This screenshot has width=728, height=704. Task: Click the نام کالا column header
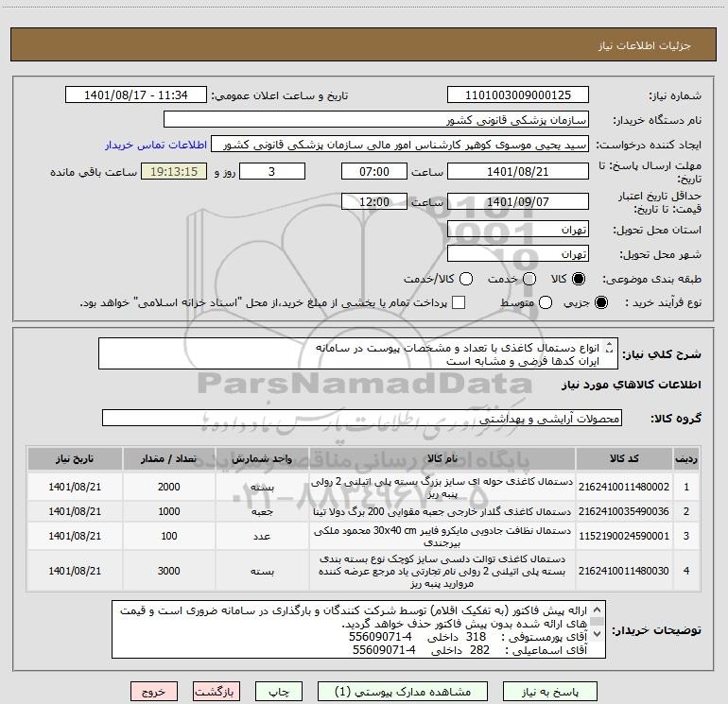pyautogui.click(x=442, y=459)
